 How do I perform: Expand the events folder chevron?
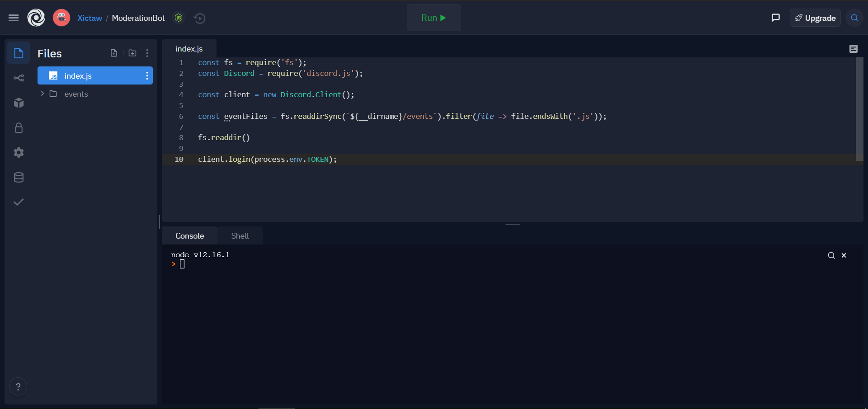(x=42, y=94)
